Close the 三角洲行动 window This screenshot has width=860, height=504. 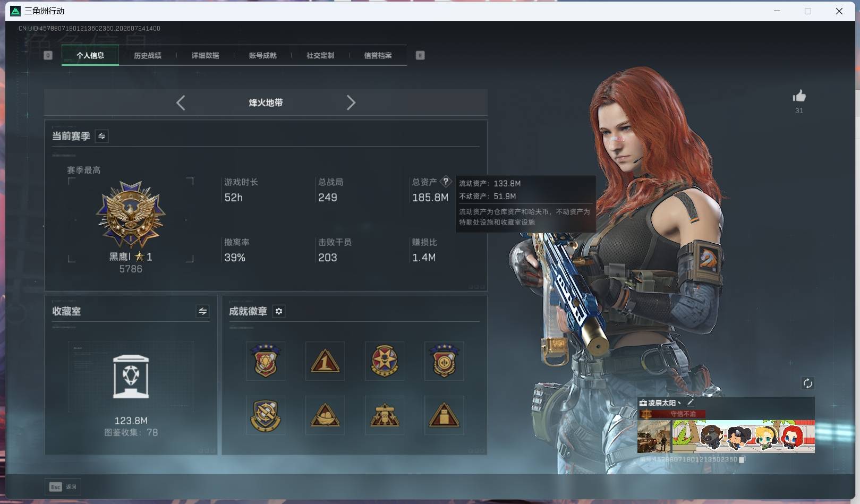(839, 11)
